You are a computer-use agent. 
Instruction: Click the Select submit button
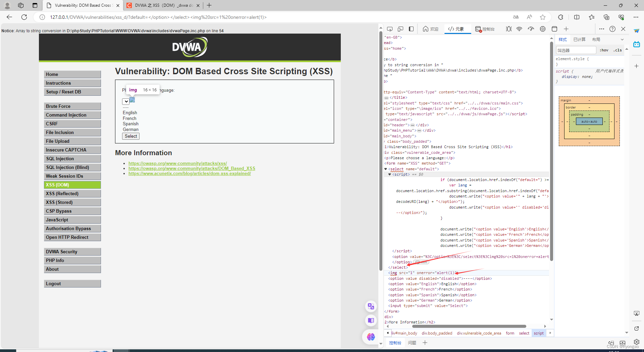coord(131,136)
